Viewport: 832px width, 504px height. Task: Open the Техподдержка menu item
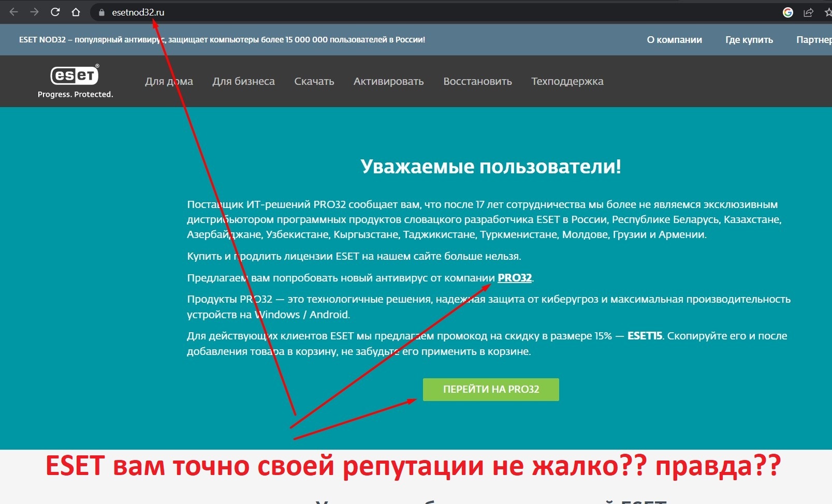coord(567,81)
